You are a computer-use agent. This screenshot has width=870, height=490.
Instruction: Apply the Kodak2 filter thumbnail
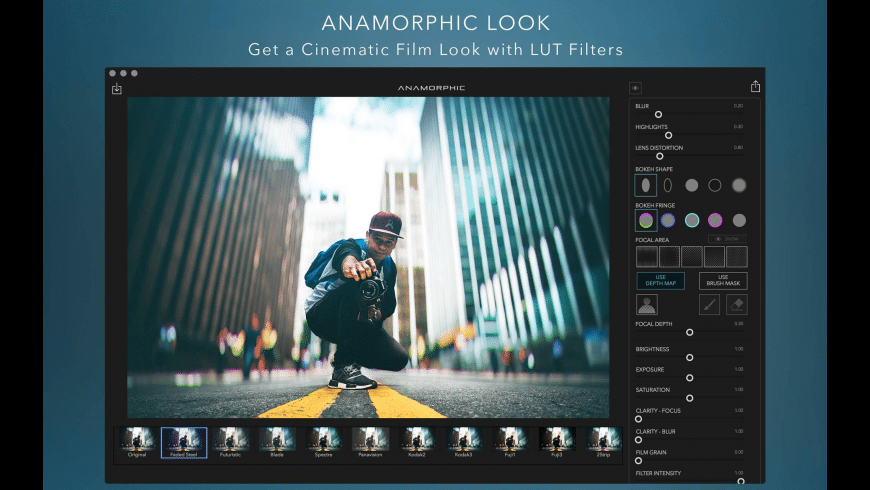pos(417,442)
